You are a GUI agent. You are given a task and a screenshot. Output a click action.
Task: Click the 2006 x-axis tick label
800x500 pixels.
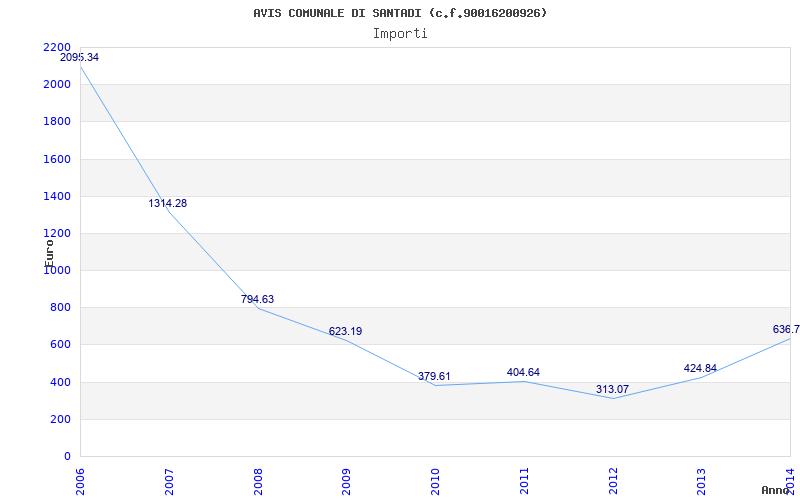coord(81,480)
